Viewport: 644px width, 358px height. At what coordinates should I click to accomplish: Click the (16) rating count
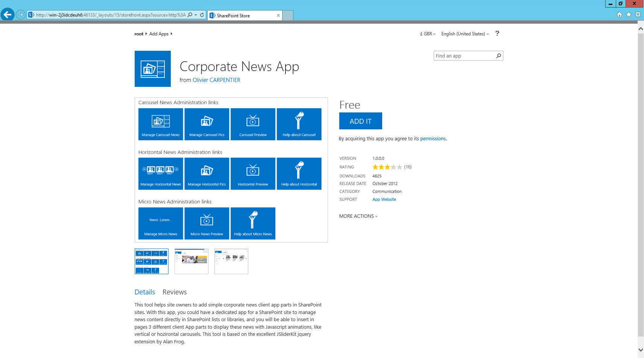(x=408, y=167)
